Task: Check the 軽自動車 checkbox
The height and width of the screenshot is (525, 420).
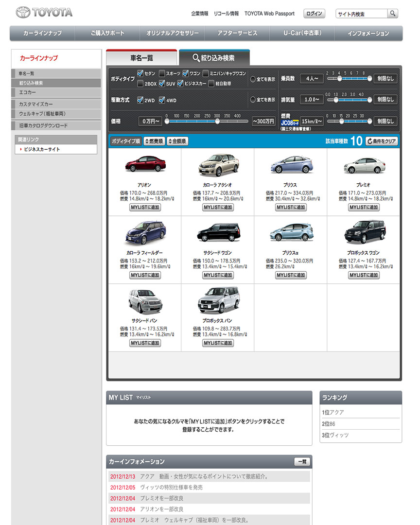Action: click(211, 84)
